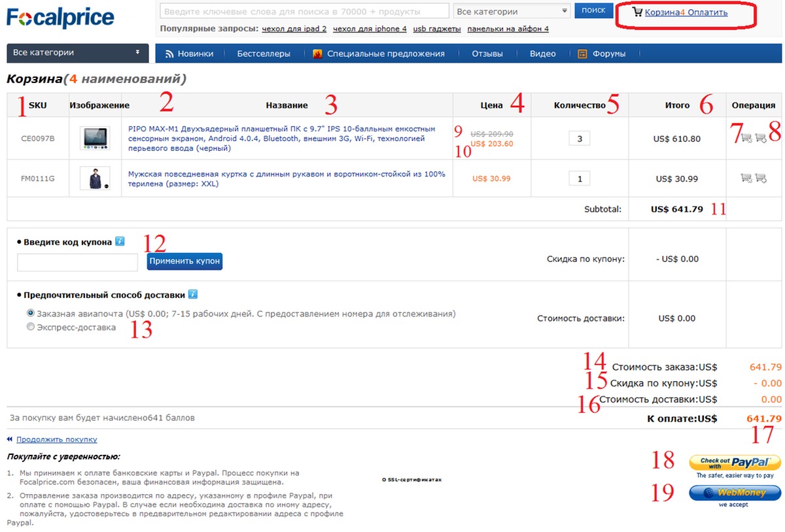Viewport: 785px width, 532px height.
Task: Click the cart icon in header
Action: click(x=637, y=12)
